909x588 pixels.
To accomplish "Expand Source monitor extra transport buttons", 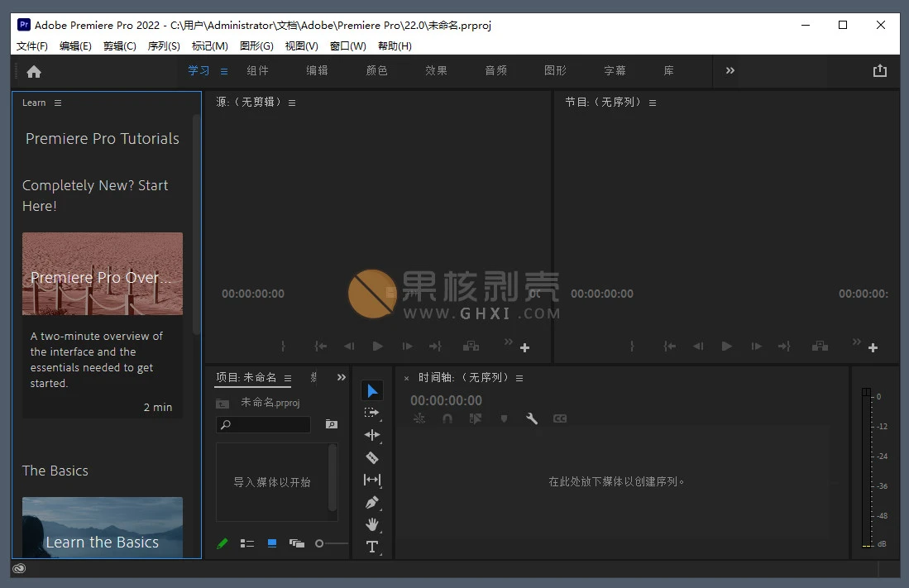I will [509, 342].
